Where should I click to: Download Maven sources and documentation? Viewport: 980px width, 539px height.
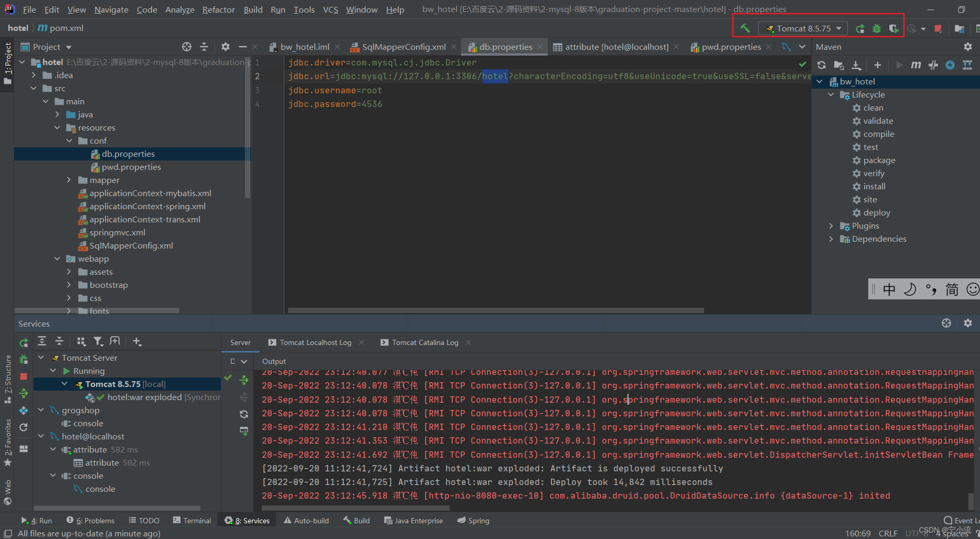point(856,65)
